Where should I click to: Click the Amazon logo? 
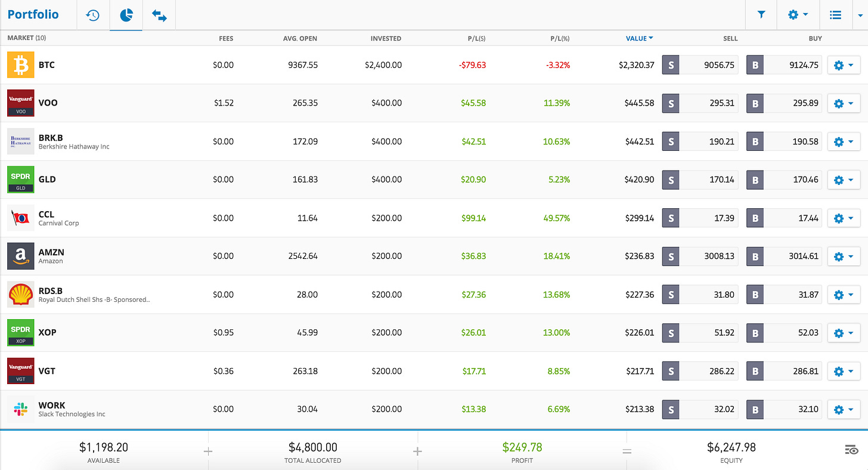coord(21,256)
